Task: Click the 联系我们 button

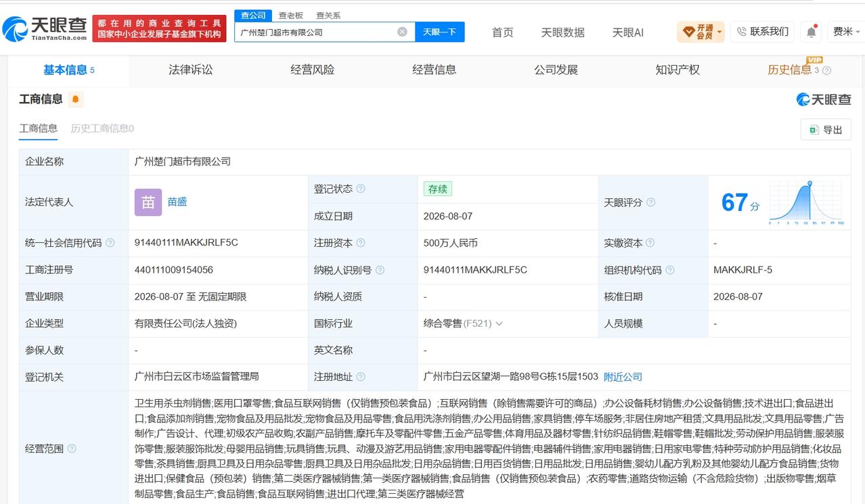Action: click(x=762, y=32)
